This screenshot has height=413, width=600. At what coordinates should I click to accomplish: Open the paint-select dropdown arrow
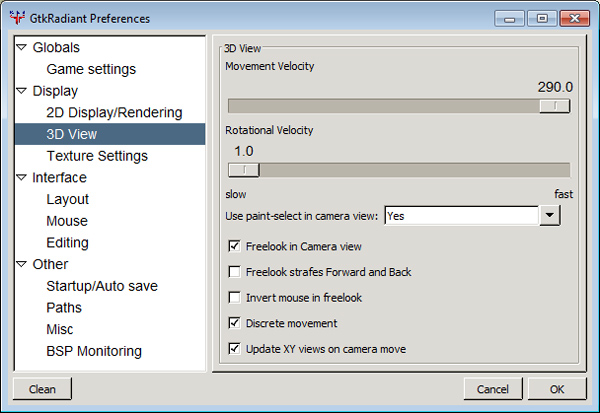click(x=550, y=215)
